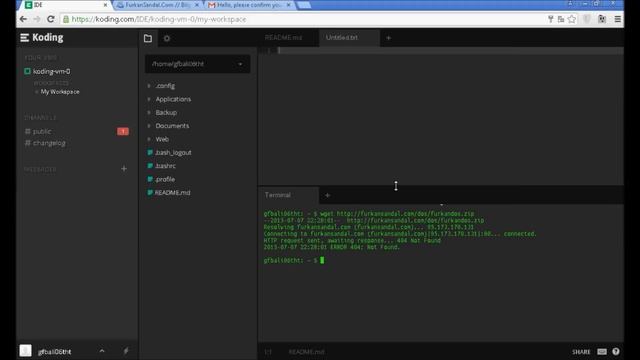This screenshot has height=360, width=640.
Task: Open the file tree folder icon
Action: [148, 38]
